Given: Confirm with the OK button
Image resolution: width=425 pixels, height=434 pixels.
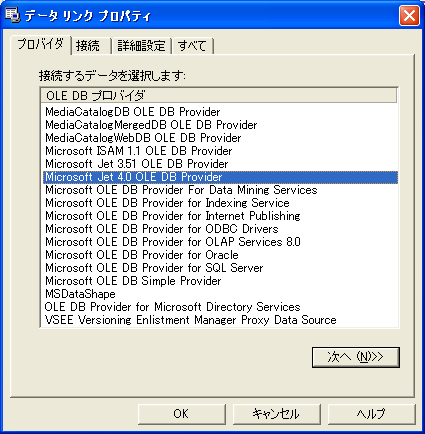Looking at the screenshot, I should click(182, 414).
